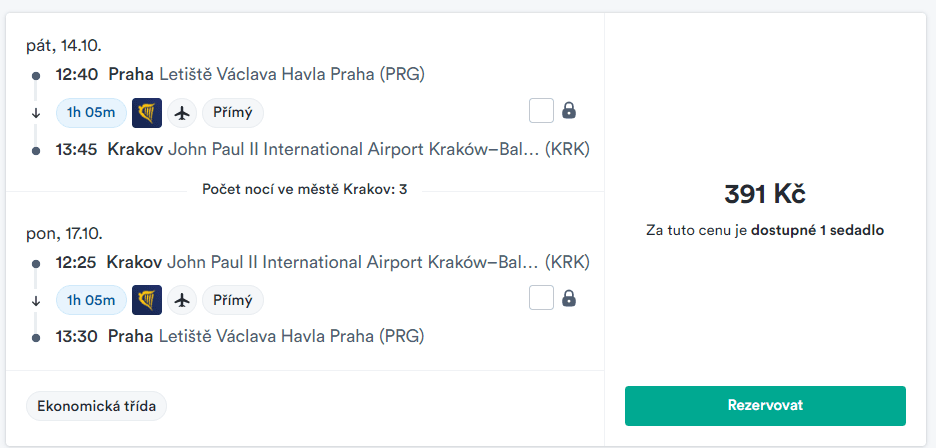Viewport: 936px width, 448px height.
Task: Click Přímý tag on return flight
Action: [x=233, y=299]
